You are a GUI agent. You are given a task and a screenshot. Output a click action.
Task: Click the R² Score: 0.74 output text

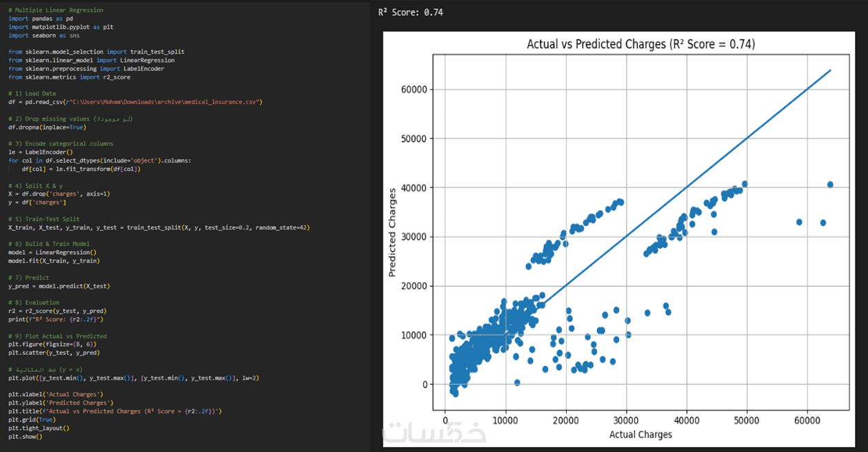point(410,12)
